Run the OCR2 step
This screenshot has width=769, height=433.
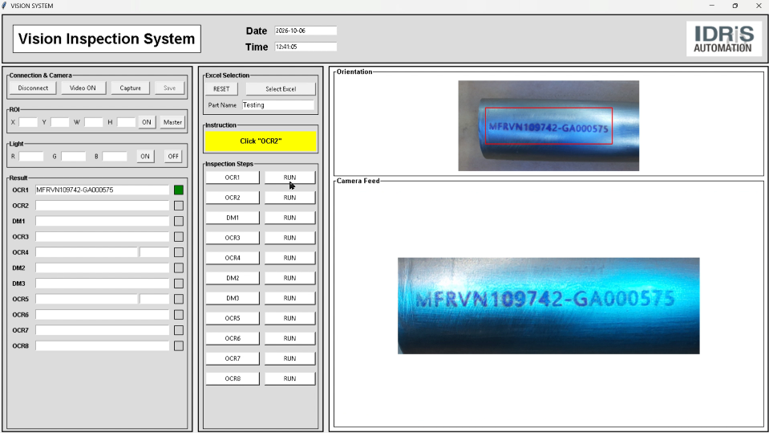click(x=290, y=198)
